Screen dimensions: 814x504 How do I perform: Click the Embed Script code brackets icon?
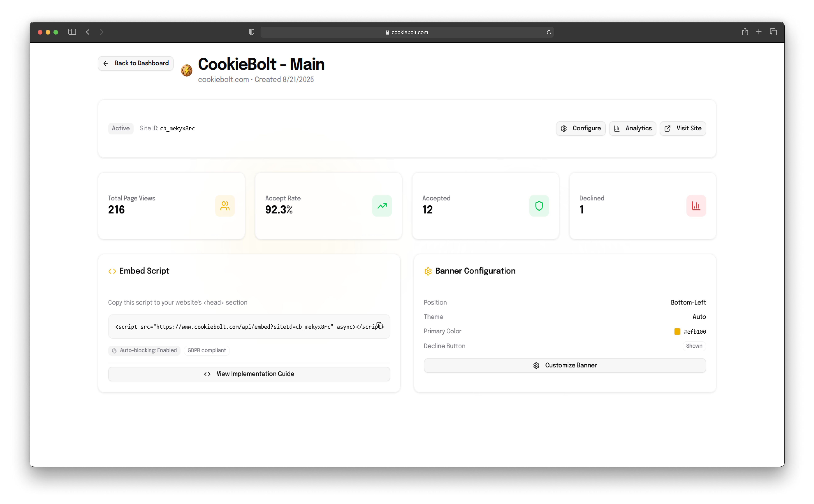pyautogui.click(x=112, y=271)
